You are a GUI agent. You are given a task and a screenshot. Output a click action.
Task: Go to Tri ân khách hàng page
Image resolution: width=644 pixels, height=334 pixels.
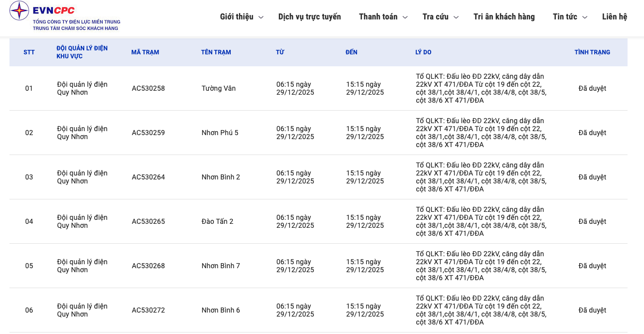tap(504, 17)
